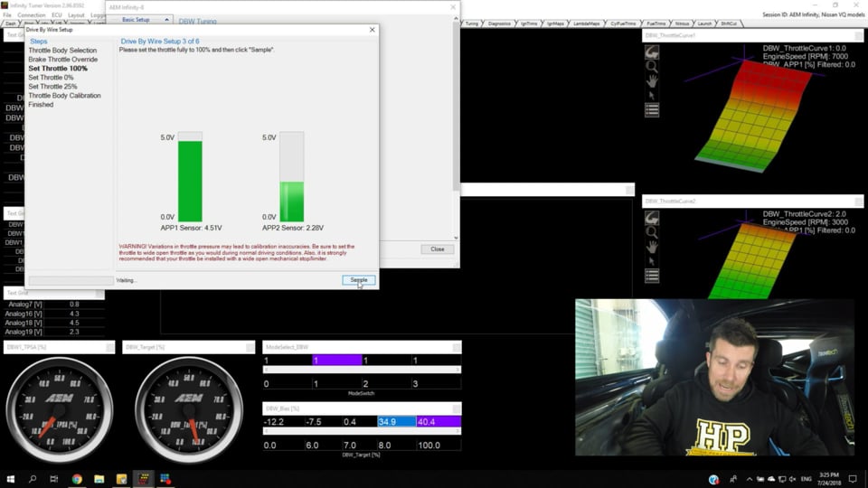Open ECU menu
868x488 pixels.
[56, 15]
